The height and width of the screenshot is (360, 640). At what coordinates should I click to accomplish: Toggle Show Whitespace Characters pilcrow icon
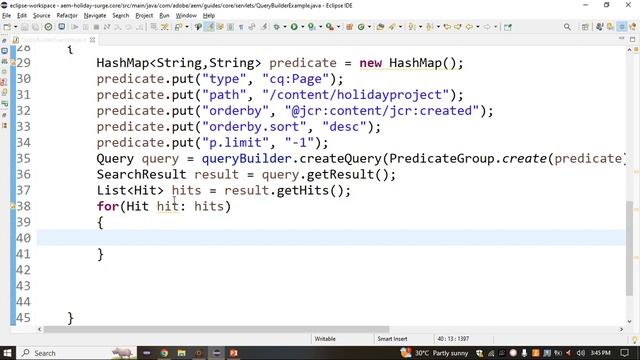[x=241, y=27]
